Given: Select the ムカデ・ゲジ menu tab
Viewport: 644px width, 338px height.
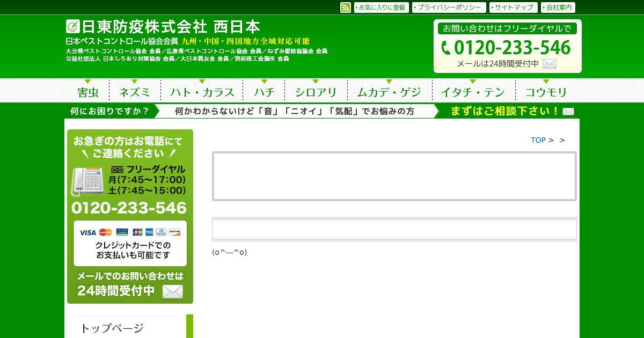Looking at the screenshot, I should pos(390,90).
